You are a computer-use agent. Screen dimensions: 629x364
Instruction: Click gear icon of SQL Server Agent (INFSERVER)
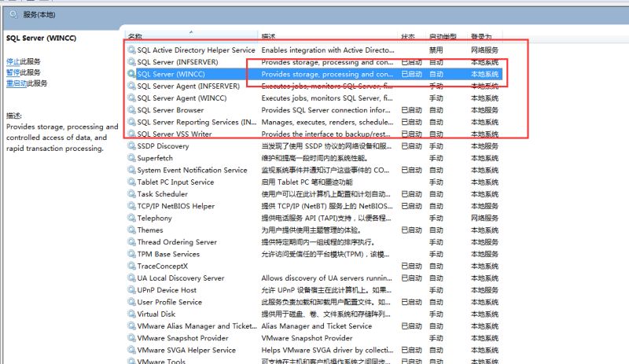click(x=131, y=86)
